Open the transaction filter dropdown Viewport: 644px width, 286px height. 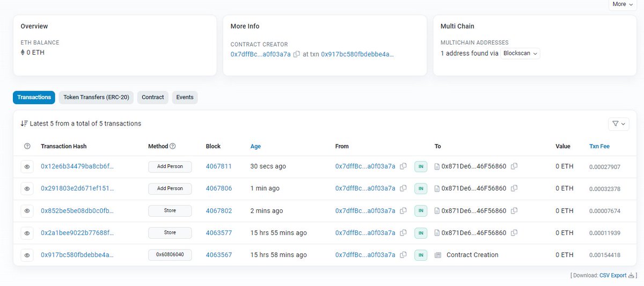(x=618, y=124)
